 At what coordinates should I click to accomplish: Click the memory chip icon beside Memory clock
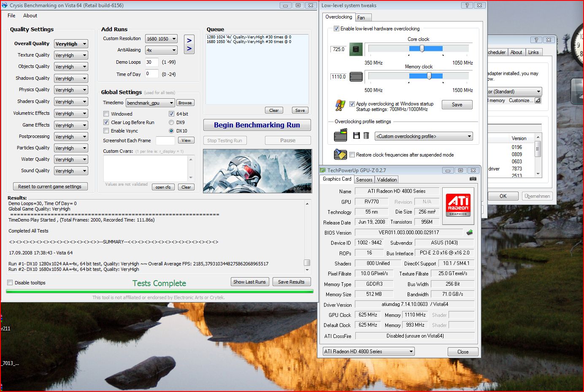click(x=356, y=77)
